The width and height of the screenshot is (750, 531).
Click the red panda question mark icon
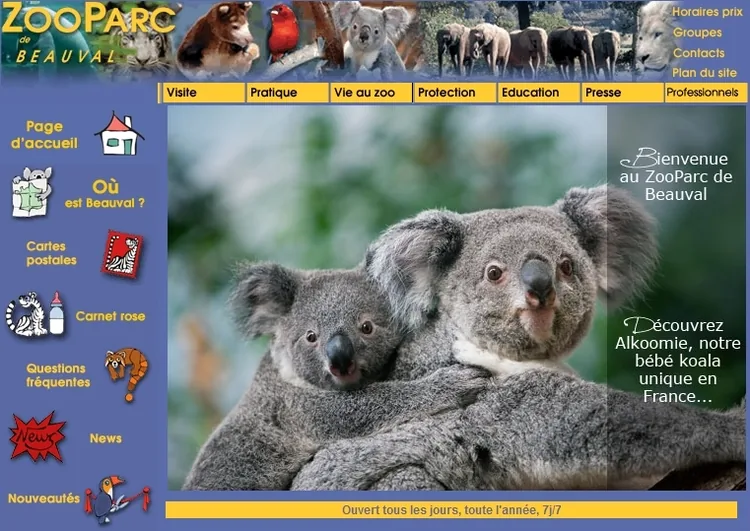click(x=127, y=374)
